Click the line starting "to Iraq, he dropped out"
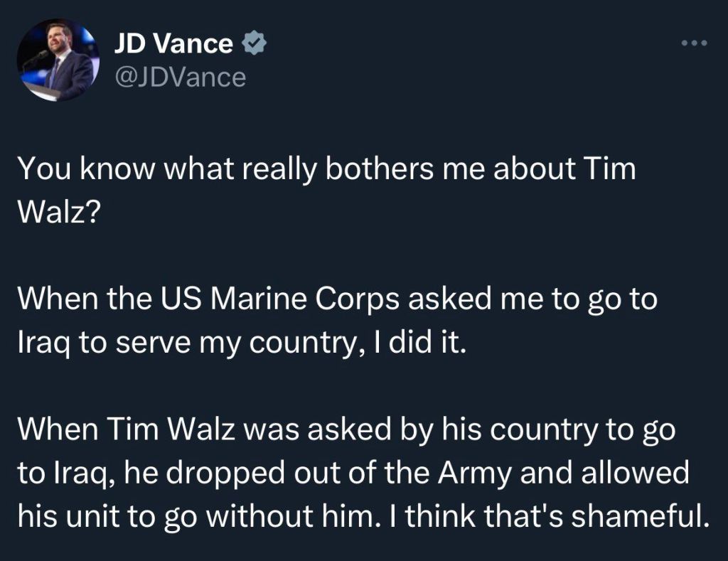Image resolution: width=728 pixels, height=561 pixels. tap(353, 473)
